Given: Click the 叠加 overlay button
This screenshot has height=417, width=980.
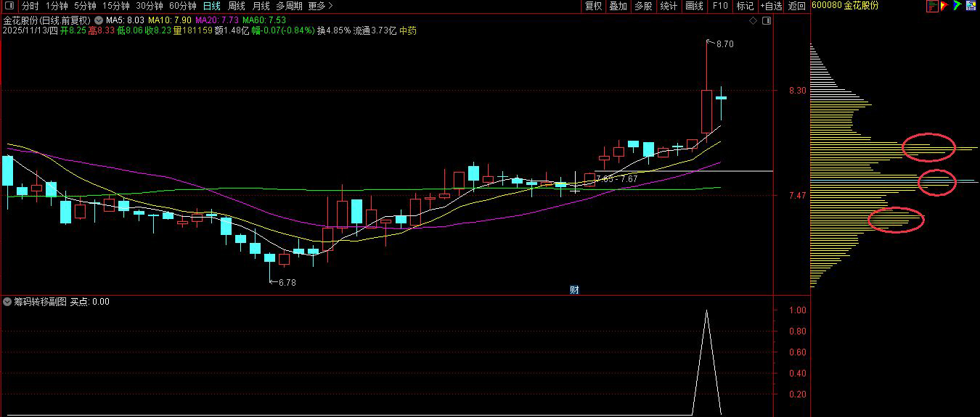Looking at the screenshot, I should pyautogui.click(x=618, y=6).
